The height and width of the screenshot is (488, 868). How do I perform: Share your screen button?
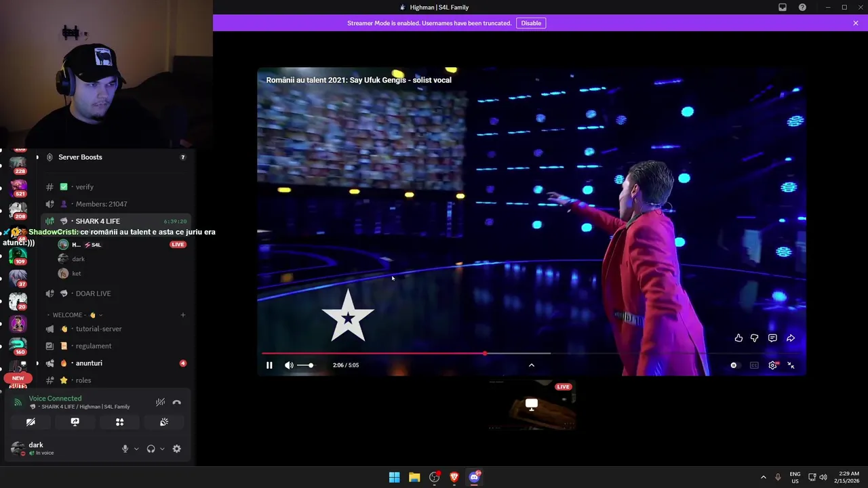(x=75, y=422)
